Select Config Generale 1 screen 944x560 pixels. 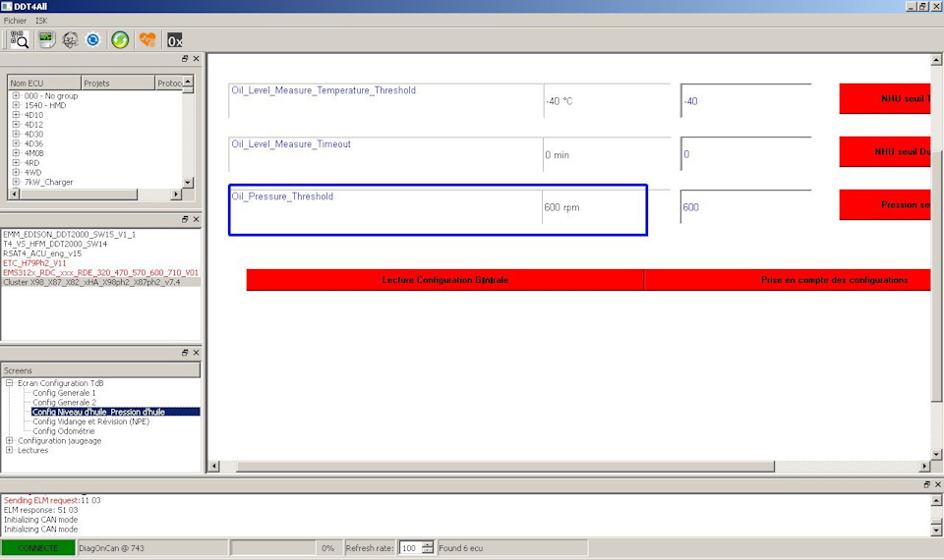coord(64,393)
